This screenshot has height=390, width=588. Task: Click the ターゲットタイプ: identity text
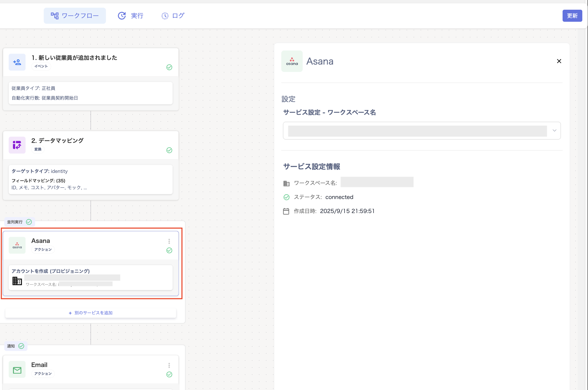coord(39,171)
